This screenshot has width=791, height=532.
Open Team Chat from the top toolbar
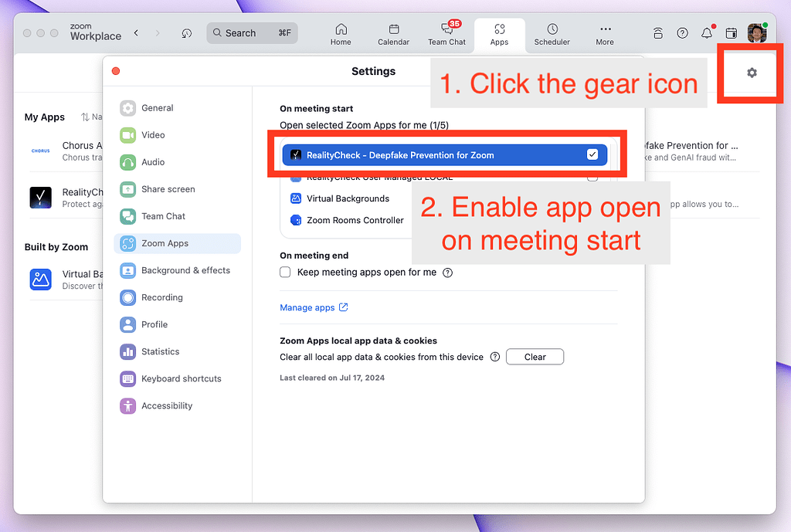tap(447, 34)
